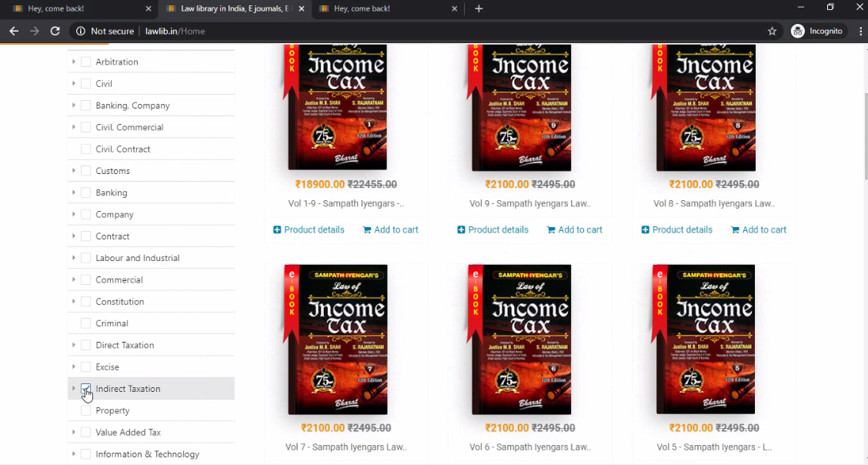
Task: Add Vol 9 to cart
Action: (575, 229)
